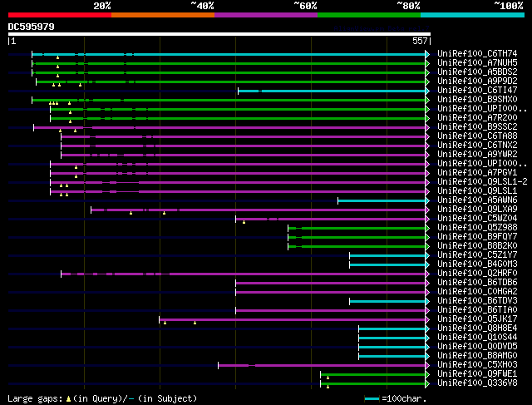Open the UniRef100_B6TDV3 label
This screenshot has height=405, width=532.
[477, 301]
